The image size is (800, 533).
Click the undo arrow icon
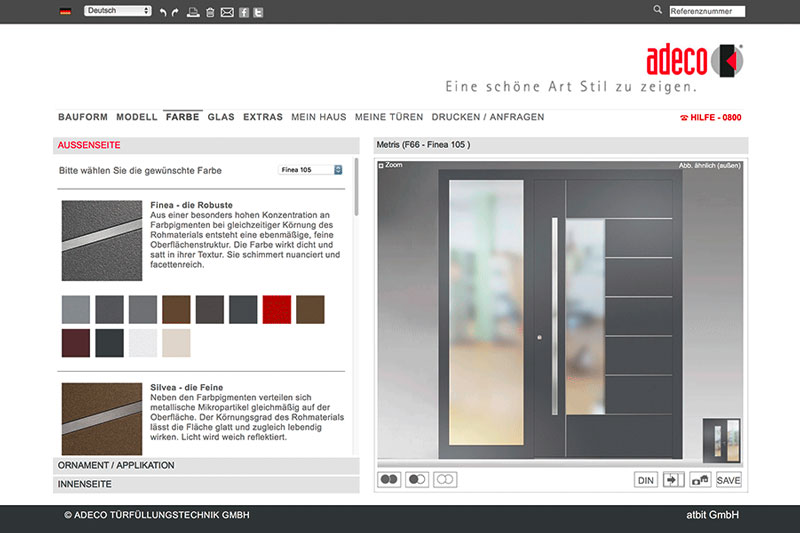click(163, 12)
